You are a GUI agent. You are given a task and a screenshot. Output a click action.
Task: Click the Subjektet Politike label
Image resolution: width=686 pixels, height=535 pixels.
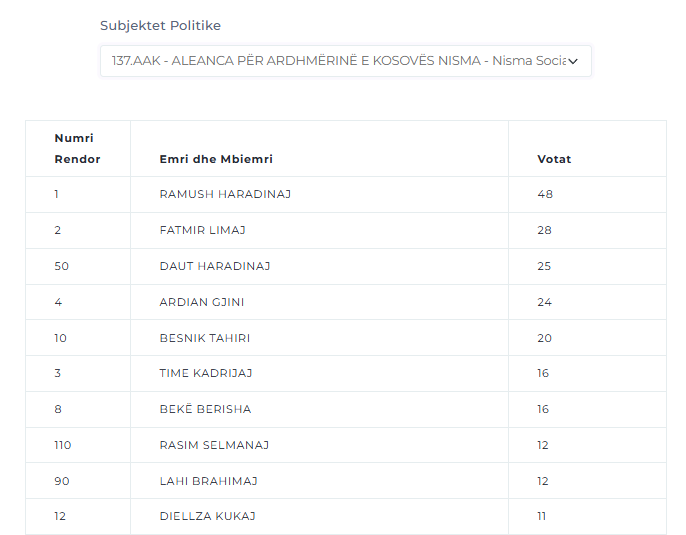point(160,25)
